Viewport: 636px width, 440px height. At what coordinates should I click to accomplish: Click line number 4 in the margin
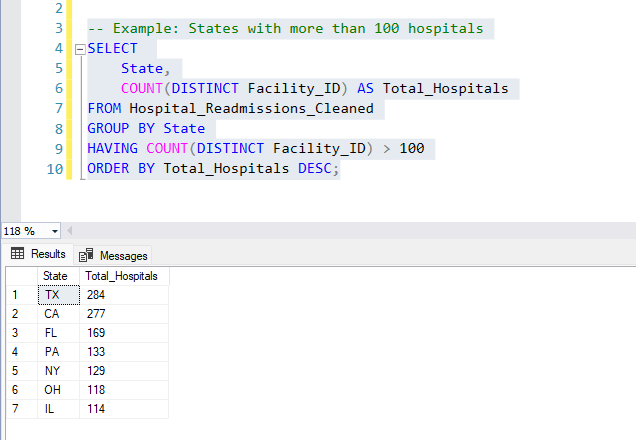(59, 48)
